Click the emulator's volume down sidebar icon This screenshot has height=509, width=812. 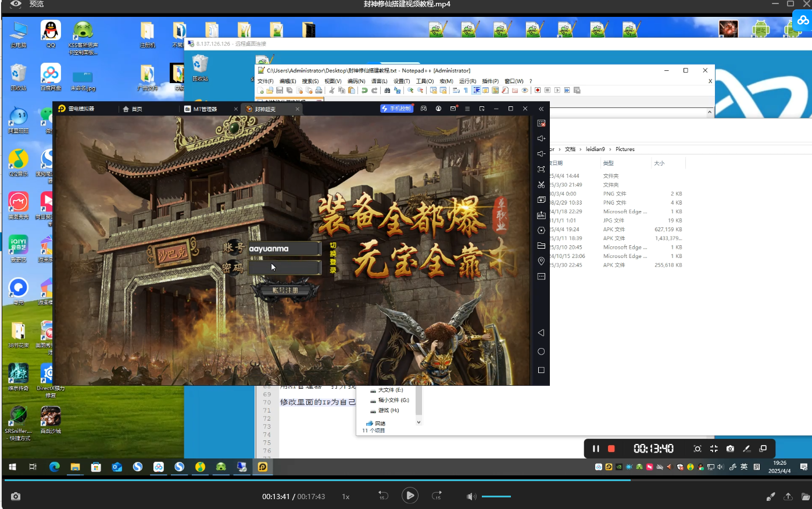pos(541,153)
